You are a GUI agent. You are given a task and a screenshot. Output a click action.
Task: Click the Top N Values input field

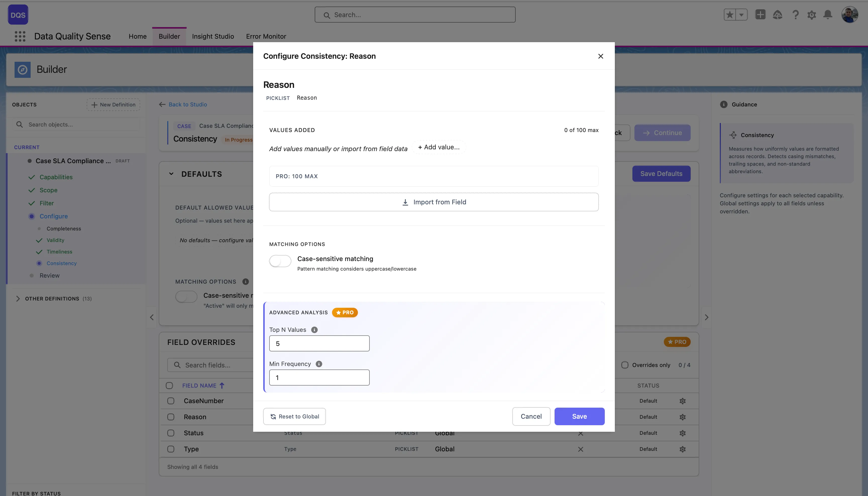(x=319, y=343)
